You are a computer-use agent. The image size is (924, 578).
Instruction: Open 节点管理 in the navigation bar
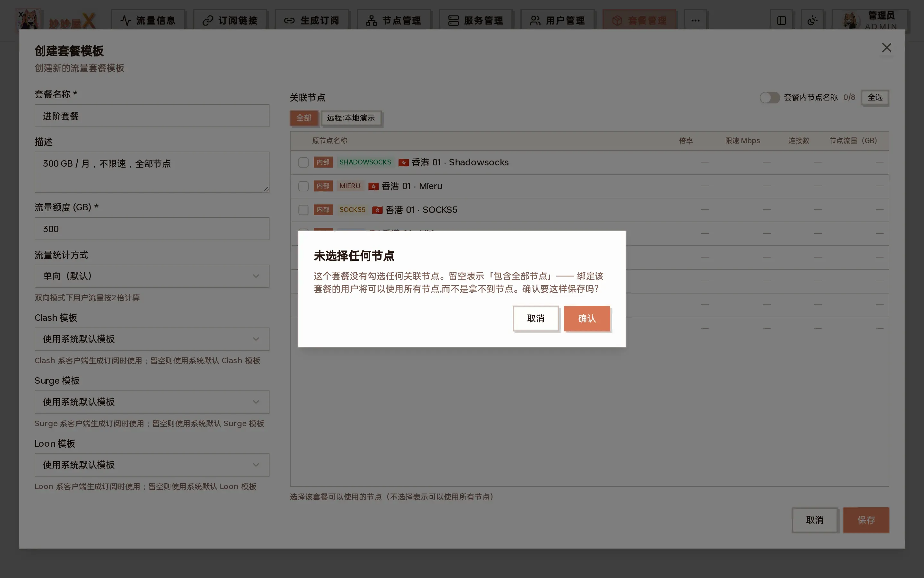394,20
